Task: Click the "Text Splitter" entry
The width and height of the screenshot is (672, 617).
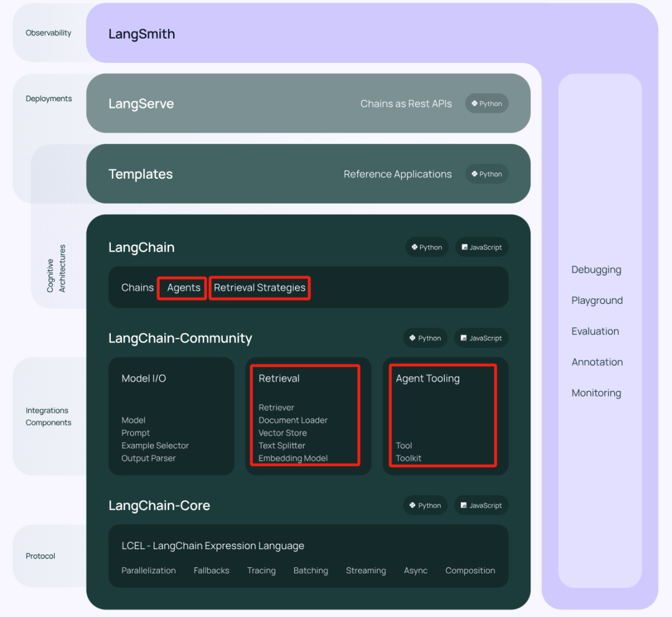Action: click(x=282, y=446)
